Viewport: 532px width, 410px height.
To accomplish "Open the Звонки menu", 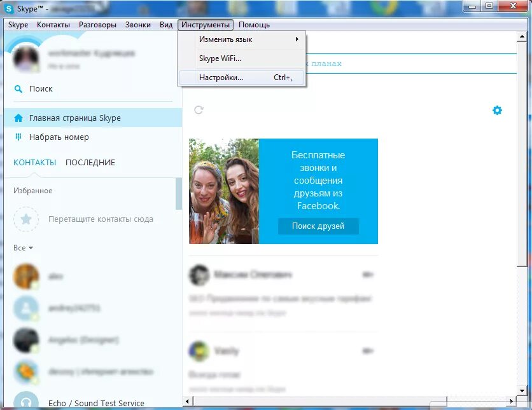I will [x=137, y=25].
